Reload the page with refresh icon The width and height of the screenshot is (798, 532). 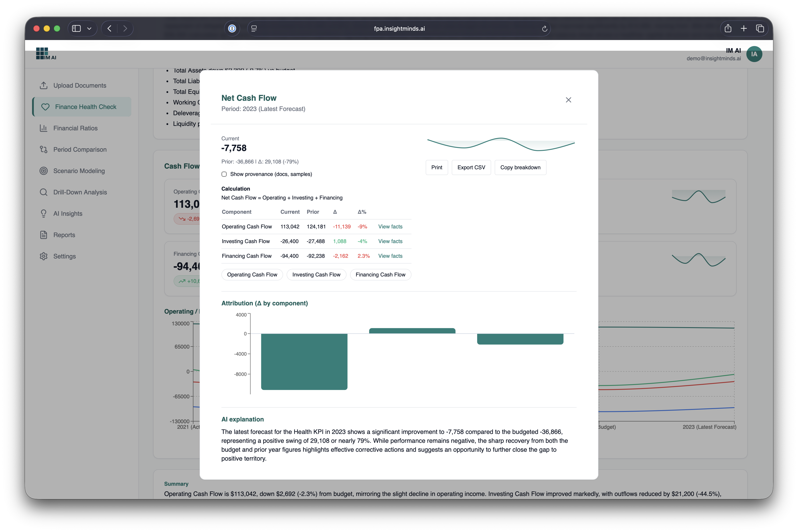tap(545, 29)
